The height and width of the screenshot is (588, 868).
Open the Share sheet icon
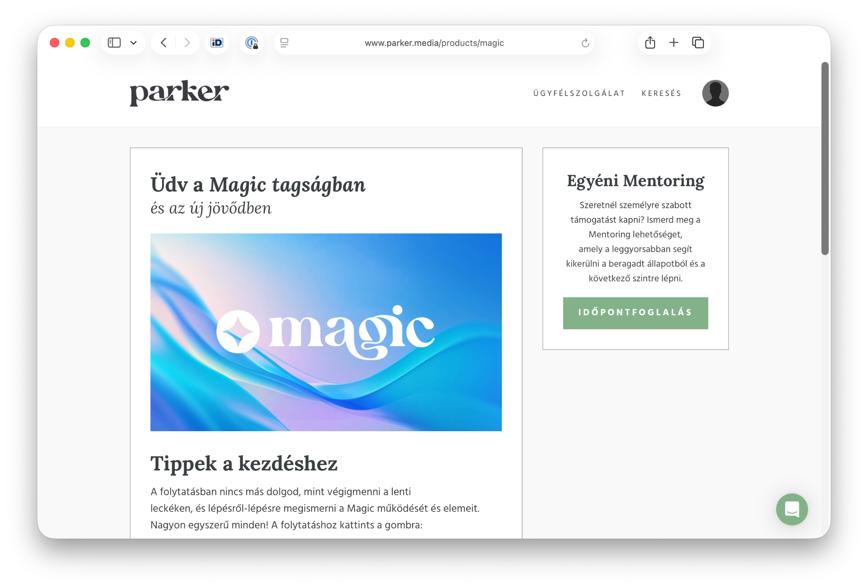[x=650, y=42]
